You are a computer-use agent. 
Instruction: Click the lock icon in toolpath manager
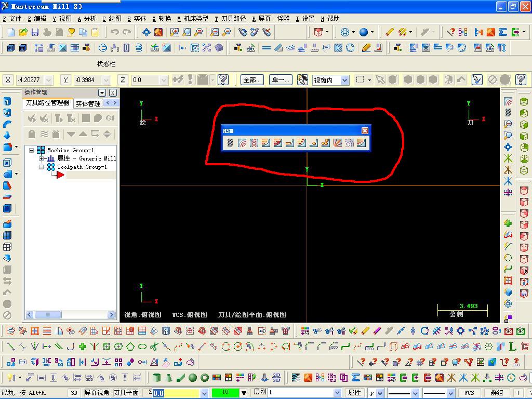32,134
